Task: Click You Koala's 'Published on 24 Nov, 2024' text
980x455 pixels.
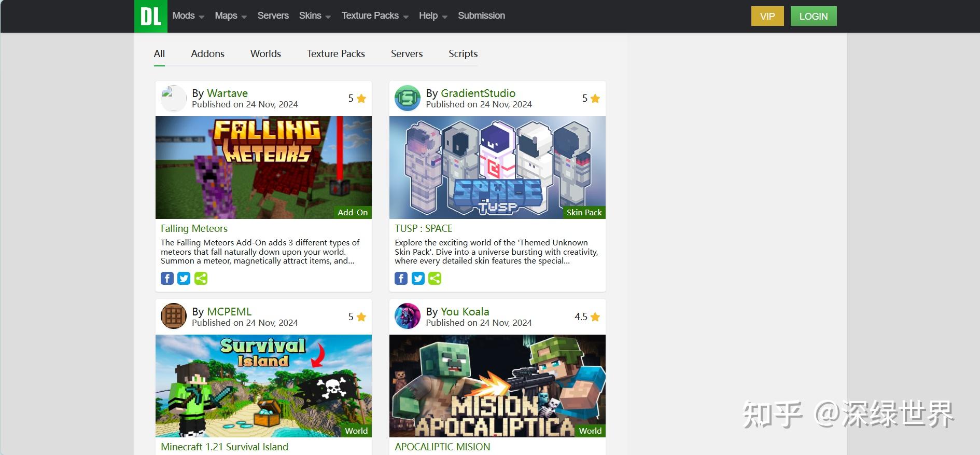Action: tap(479, 323)
